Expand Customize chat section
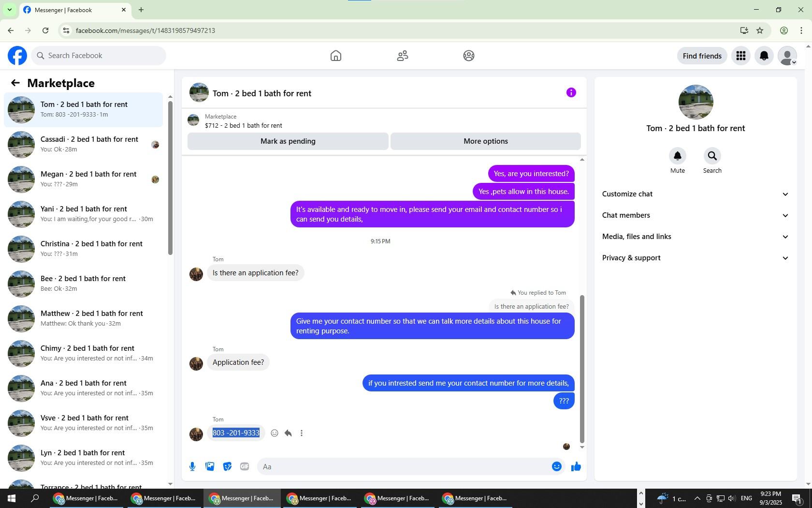Viewport: 812px width, 508px height. pos(696,194)
